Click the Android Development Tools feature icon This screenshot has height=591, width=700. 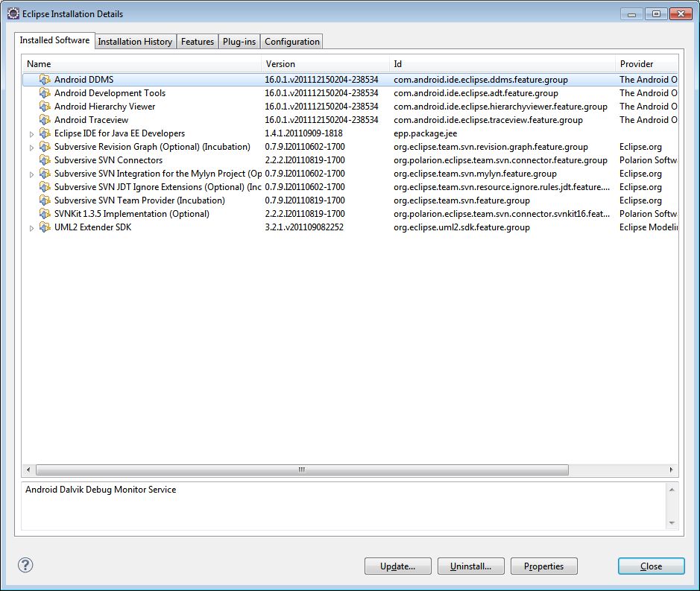point(45,93)
